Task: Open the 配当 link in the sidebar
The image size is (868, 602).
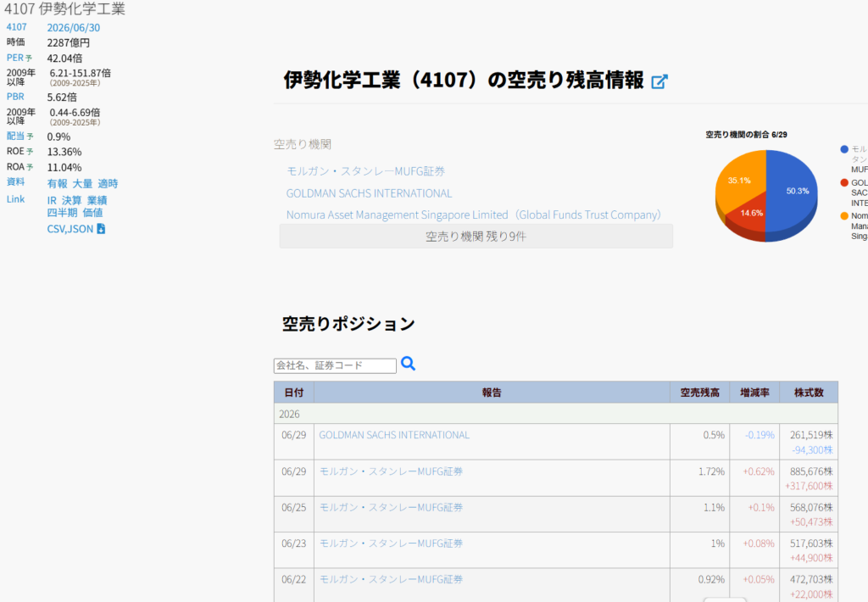Action: 15,136
